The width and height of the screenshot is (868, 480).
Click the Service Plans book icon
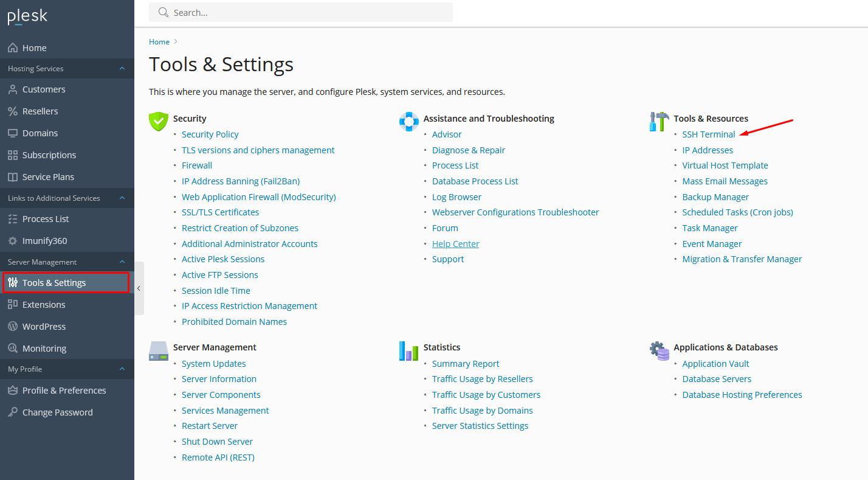point(13,176)
